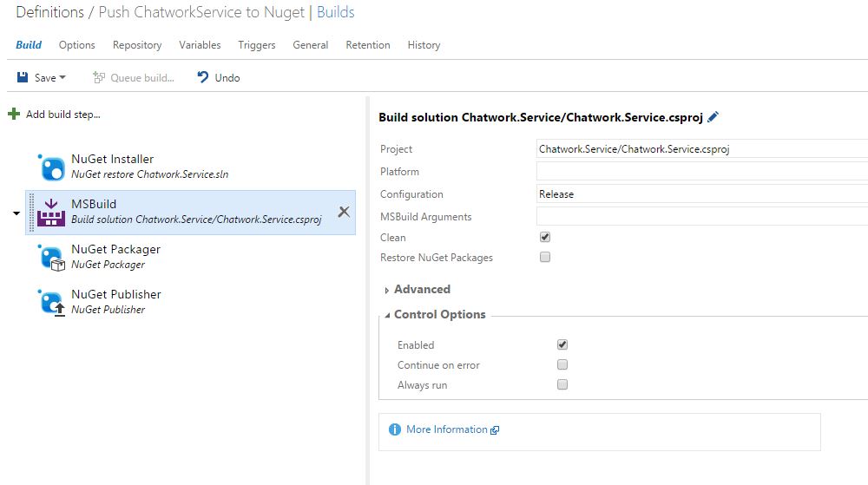Click Definitions in the breadcrumb
The height and width of the screenshot is (485, 868).
(49, 12)
